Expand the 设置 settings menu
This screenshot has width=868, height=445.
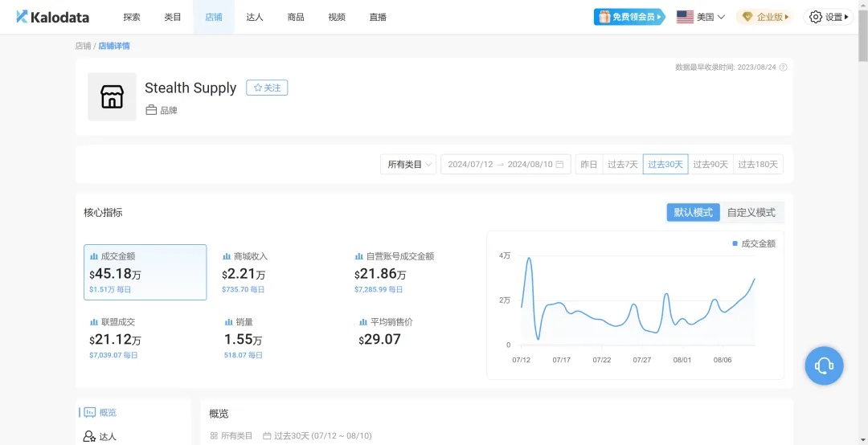(828, 17)
